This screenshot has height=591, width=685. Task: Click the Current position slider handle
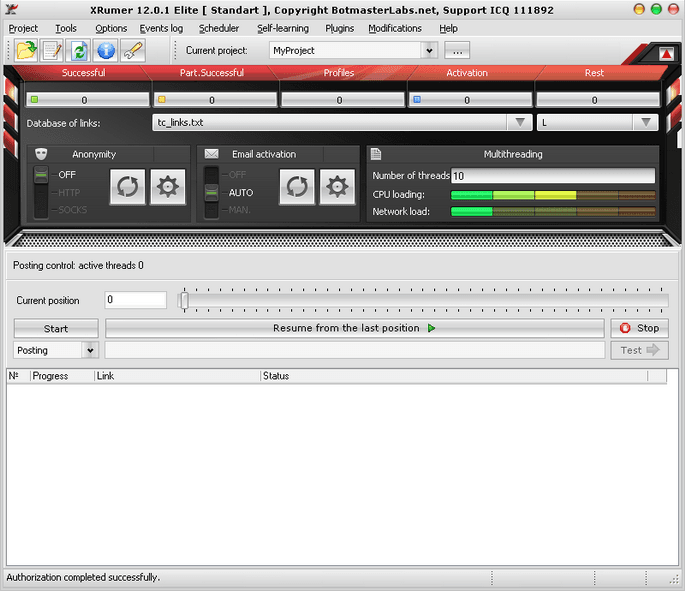pos(184,300)
